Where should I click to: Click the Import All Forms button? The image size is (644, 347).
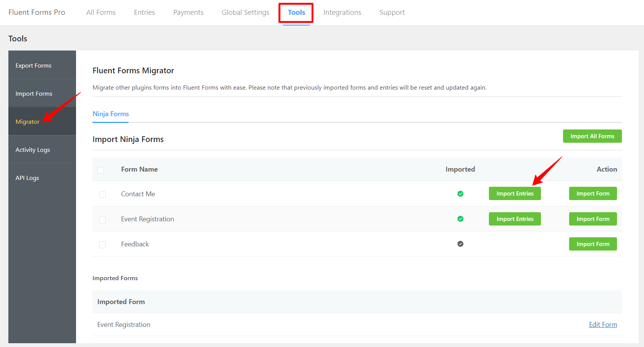[592, 136]
